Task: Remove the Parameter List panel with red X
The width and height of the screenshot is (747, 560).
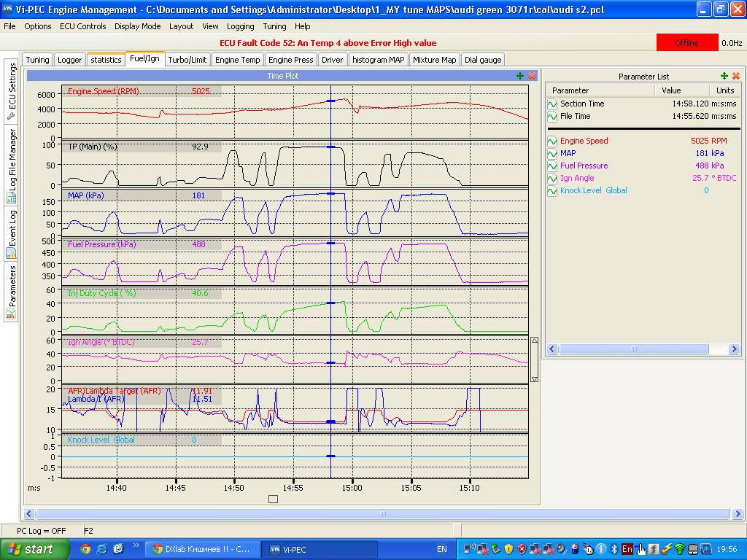Action: (x=736, y=76)
